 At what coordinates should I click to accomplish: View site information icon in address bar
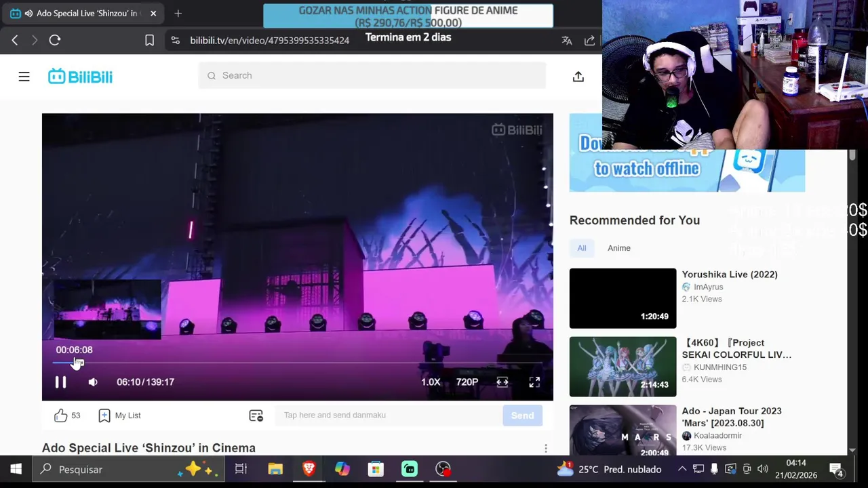[x=176, y=41]
